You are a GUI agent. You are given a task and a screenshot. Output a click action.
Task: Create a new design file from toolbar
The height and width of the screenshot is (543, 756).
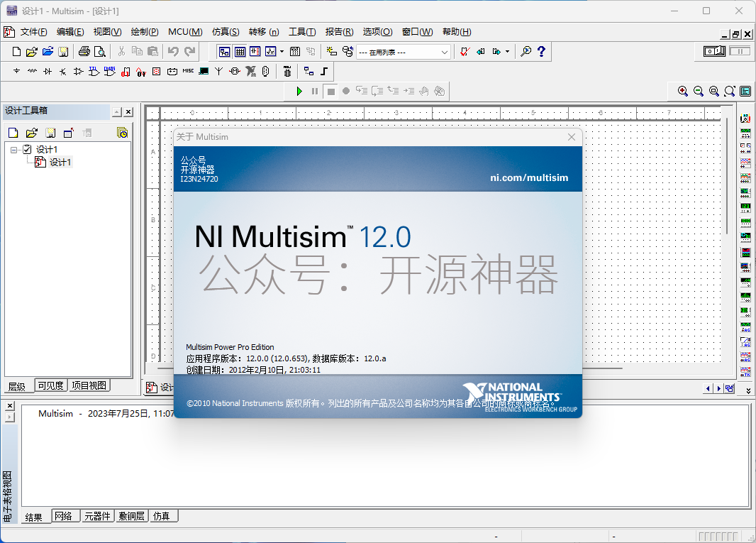pyautogui.click(x=16, y=52)
